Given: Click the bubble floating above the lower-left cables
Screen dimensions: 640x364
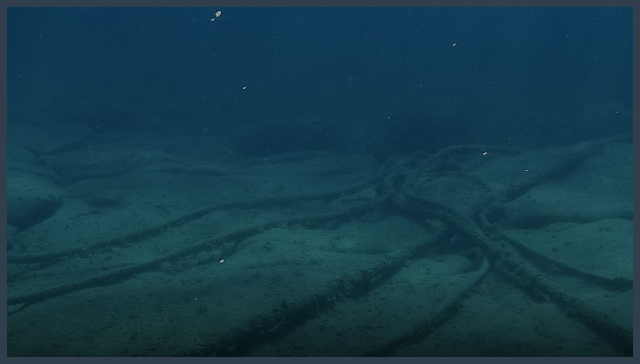Looking at the screenshot, I should point(221,261).
